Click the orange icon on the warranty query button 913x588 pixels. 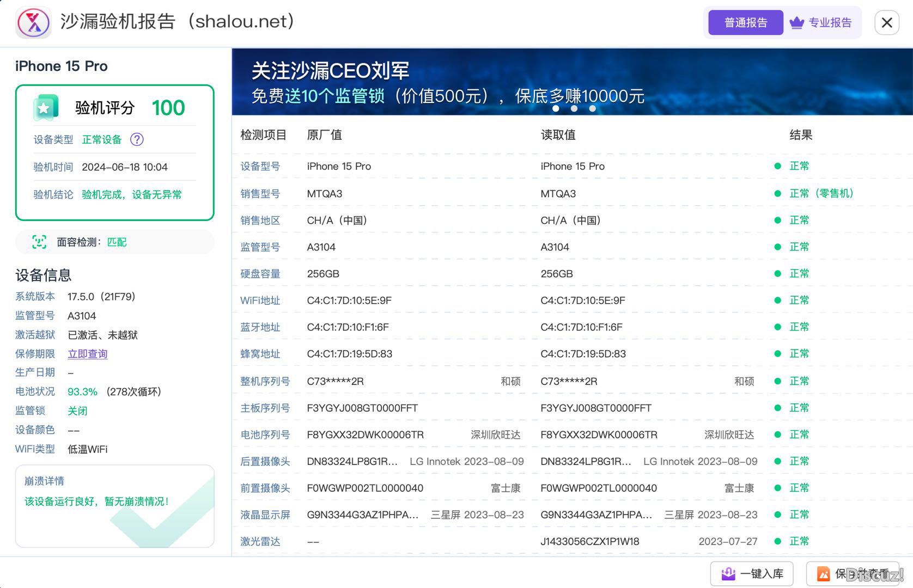click(823, 574)
